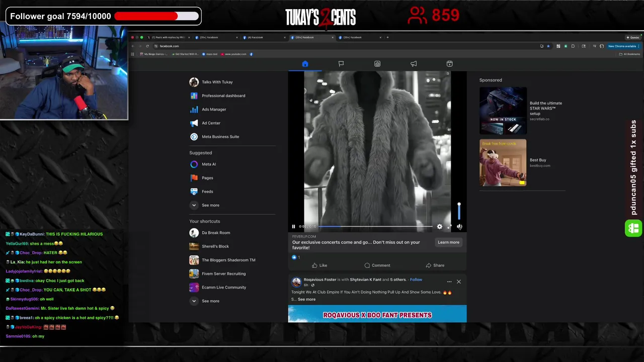Image resolution: width=644 pixels, height=362 pixels.
Task: Open the Pages flag icon in top navigation
Action: tap(341, 64)
